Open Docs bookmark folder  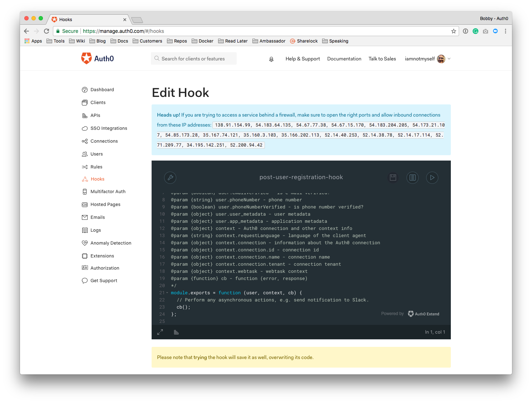(119, 41)
